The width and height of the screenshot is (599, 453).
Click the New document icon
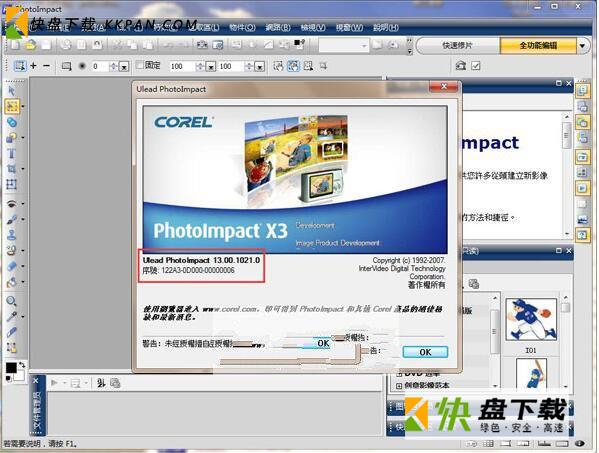15,45
